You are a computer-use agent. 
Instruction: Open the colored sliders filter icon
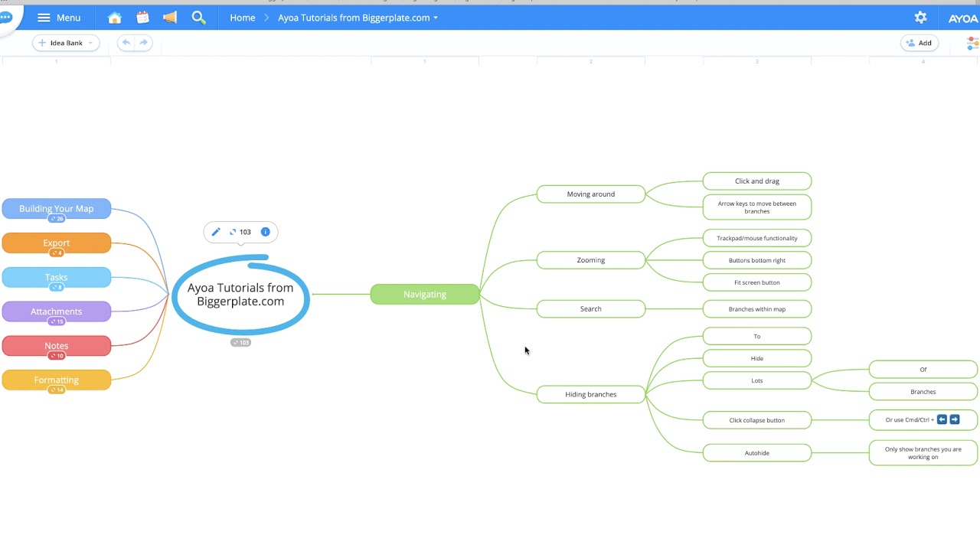(x=972, y=44)
